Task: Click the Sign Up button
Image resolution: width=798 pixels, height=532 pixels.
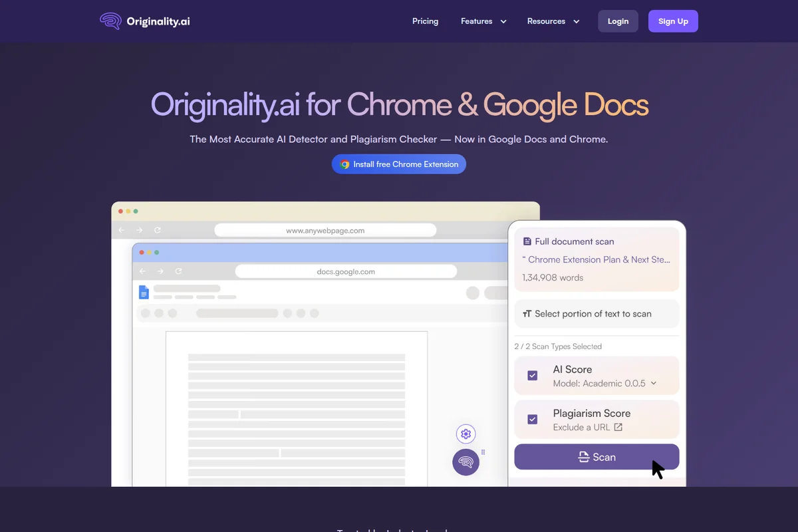Action: [673, 21]
